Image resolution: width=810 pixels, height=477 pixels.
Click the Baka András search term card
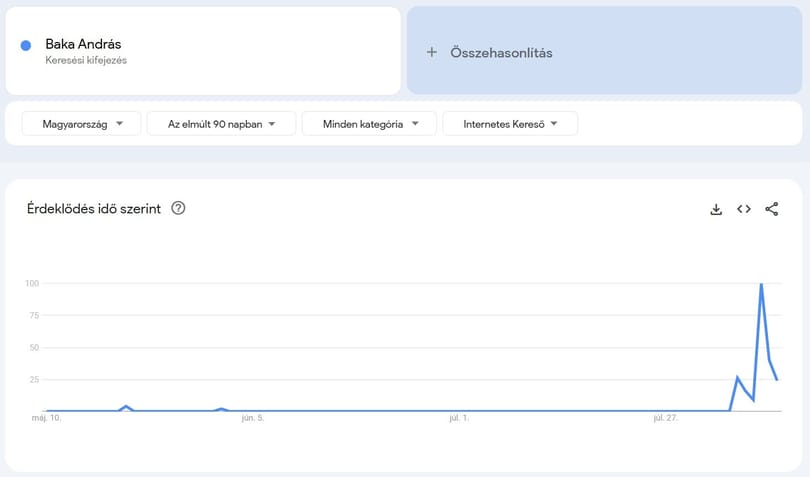(203, 51)
